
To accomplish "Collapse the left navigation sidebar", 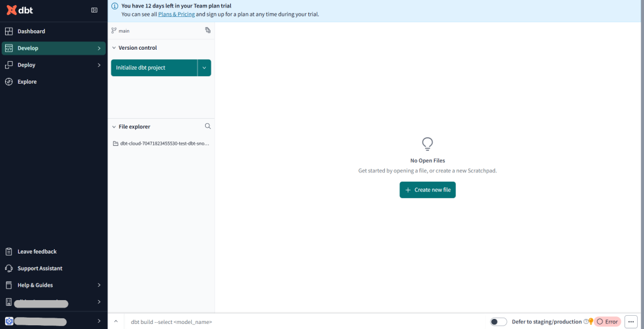I will [94, 10].
